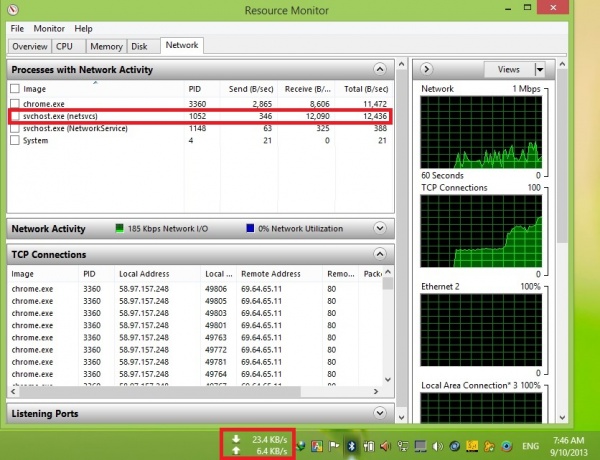Click the blue Network Utilization legend square
Image resolution: width=600 pixels, height=460 pixels.
(x=250, y=228)
